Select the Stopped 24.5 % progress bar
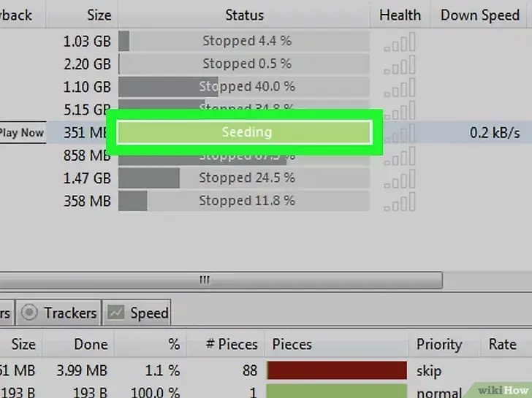Image resolution: width=532 pixels, height=398 pixels. pos(244,178)
